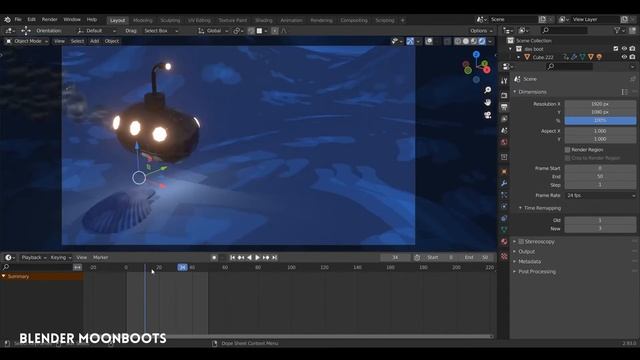Screen dimensions: 640x360
Task: Open the Options dropdown in header
Action: [481, 31]
